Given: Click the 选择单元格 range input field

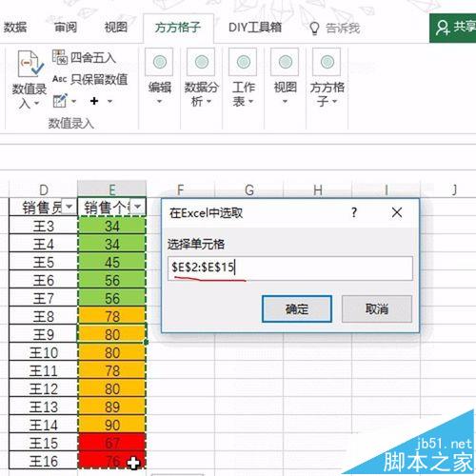Looking at the screenshot, I should 290,268.
